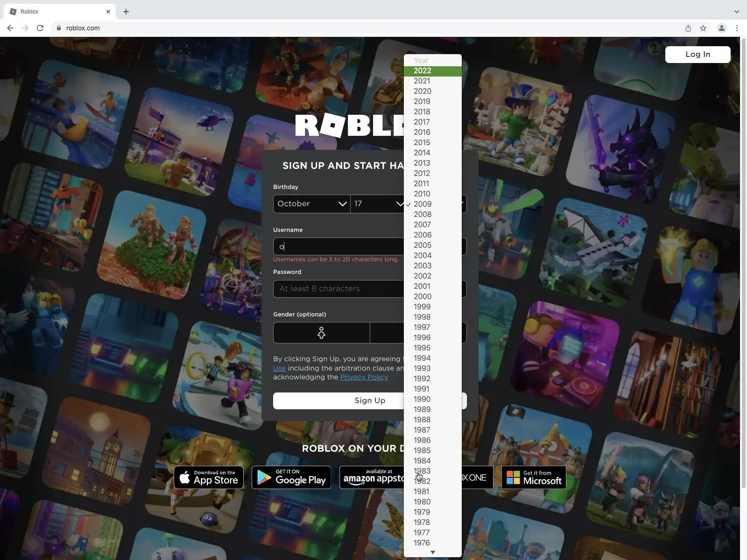Choose 1985 in the year list
The image size is (747, 560).
[433, 451]
